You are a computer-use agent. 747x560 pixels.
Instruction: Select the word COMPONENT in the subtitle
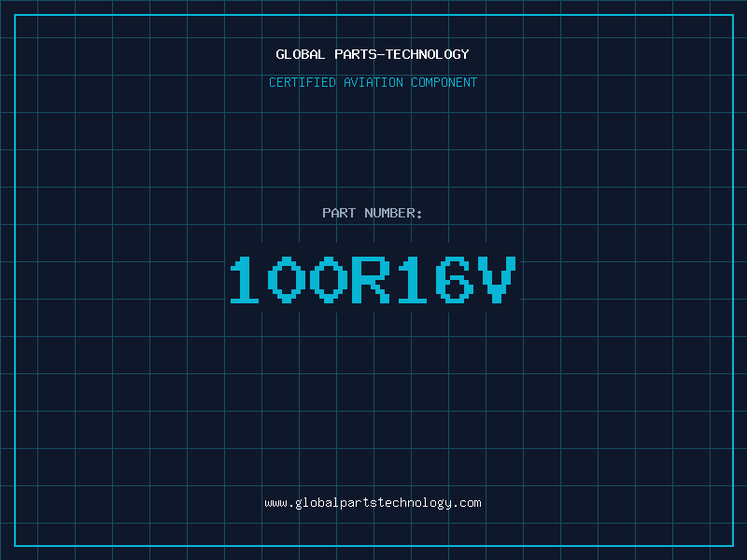(x=444, y=82)
